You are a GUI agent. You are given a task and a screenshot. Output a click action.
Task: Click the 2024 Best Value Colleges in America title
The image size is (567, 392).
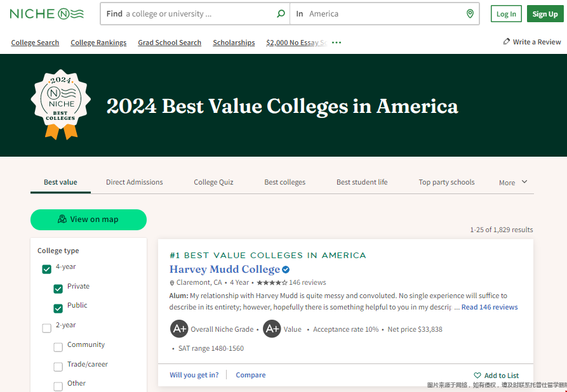click(x=282, y=106)
